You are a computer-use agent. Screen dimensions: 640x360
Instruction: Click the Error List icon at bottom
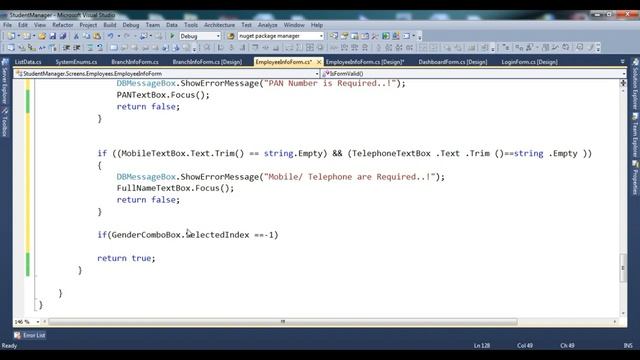(x=17, y=335)
